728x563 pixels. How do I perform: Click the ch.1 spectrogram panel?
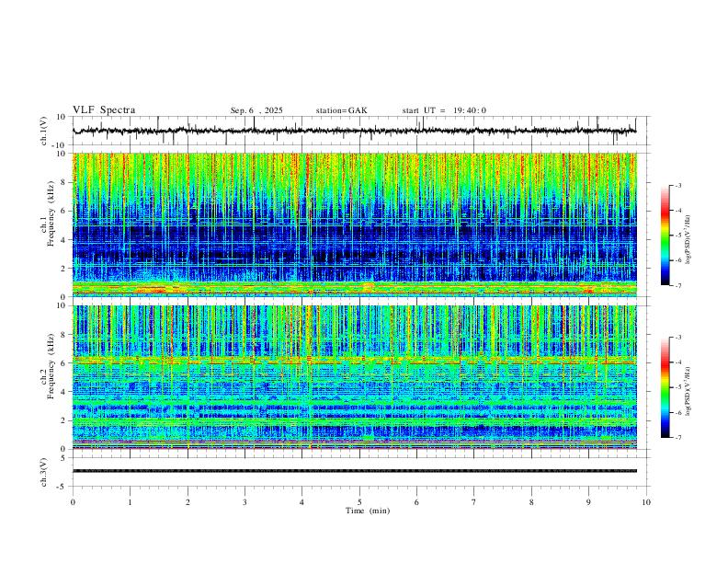[355, 224]
